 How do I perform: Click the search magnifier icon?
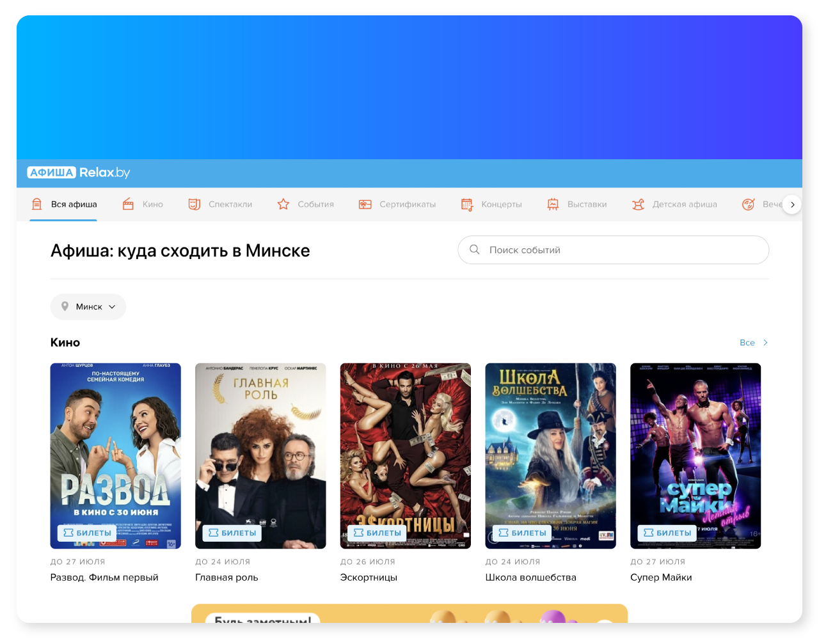click(475, 249)
